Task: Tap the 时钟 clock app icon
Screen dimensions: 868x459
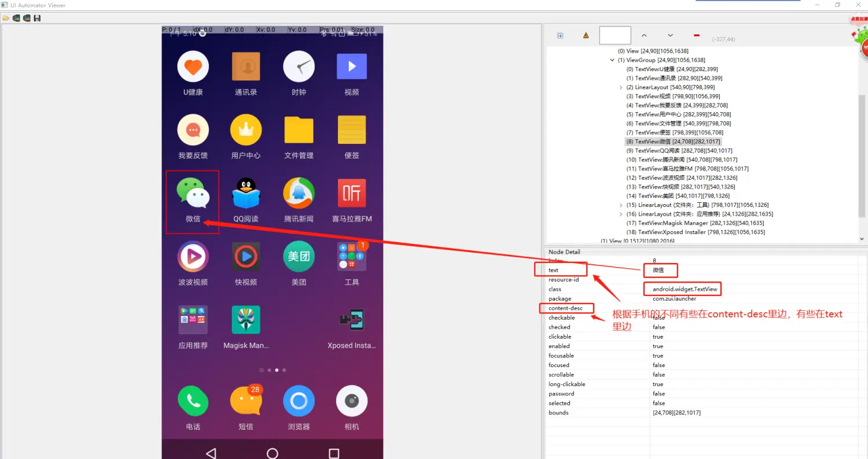Action: point(299,67)
